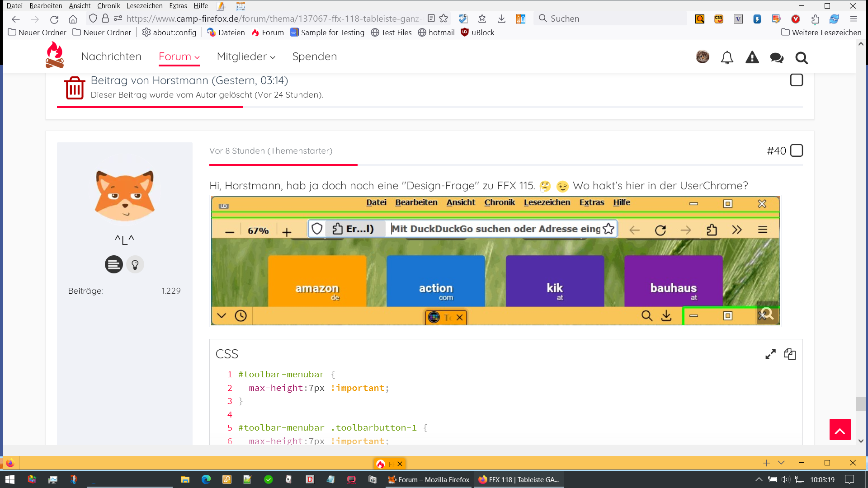The image size is (868, 488).
Task: Toggle reader view in address bar
Action: 431,19
